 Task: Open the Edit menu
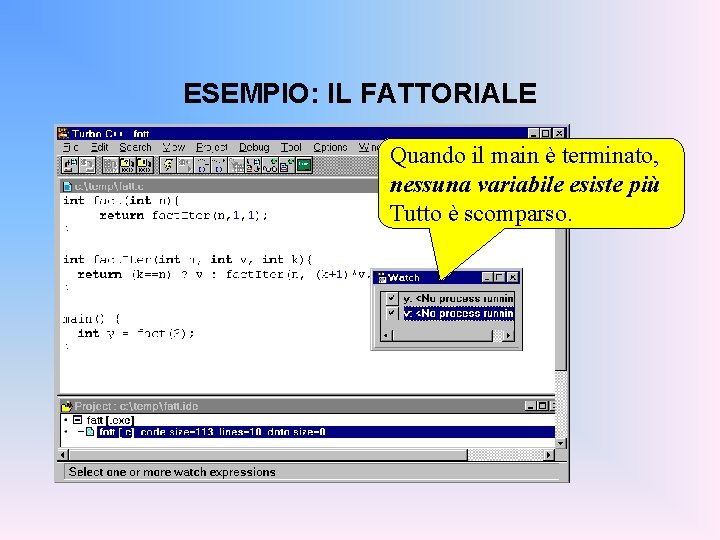[x=99, y=147]
